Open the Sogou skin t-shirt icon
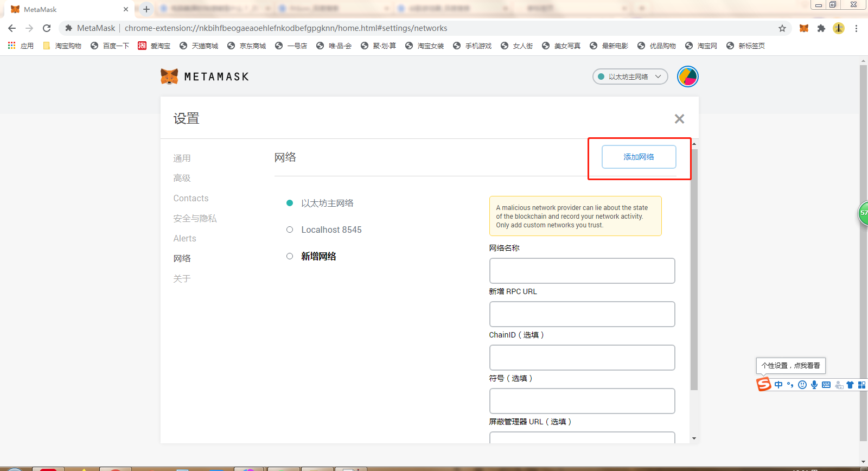Image resolution: width=868 pixels, height=471 pixels. [x=850, y=385]
